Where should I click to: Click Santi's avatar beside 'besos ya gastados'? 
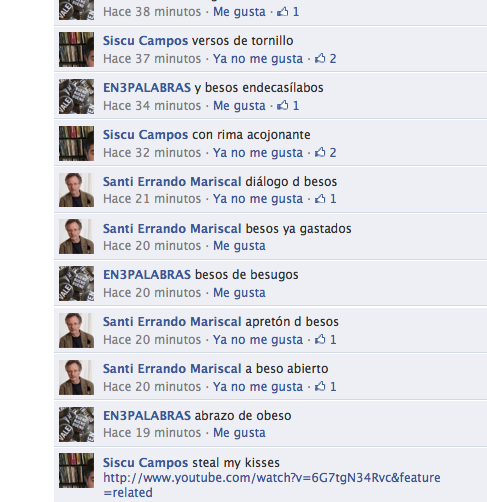76,237
